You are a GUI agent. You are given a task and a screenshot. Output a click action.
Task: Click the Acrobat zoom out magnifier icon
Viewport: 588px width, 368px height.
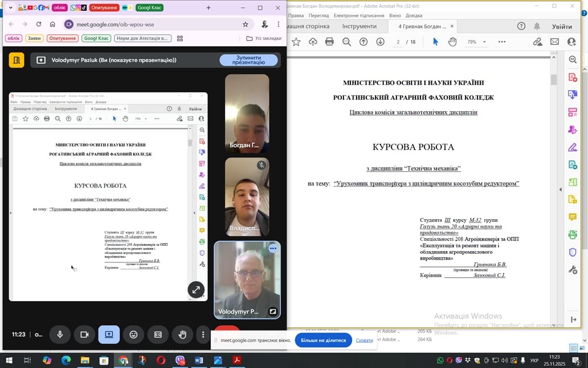346,42
